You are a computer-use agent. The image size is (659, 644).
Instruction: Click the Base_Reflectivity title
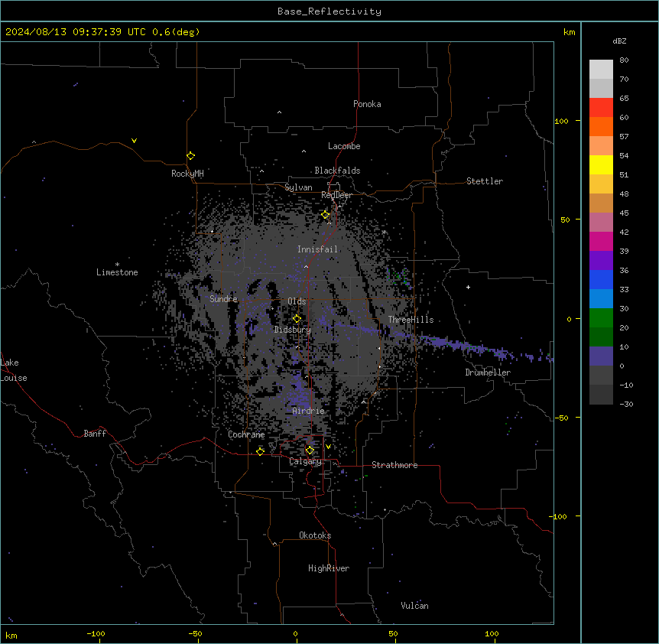[x=329, y=11]
